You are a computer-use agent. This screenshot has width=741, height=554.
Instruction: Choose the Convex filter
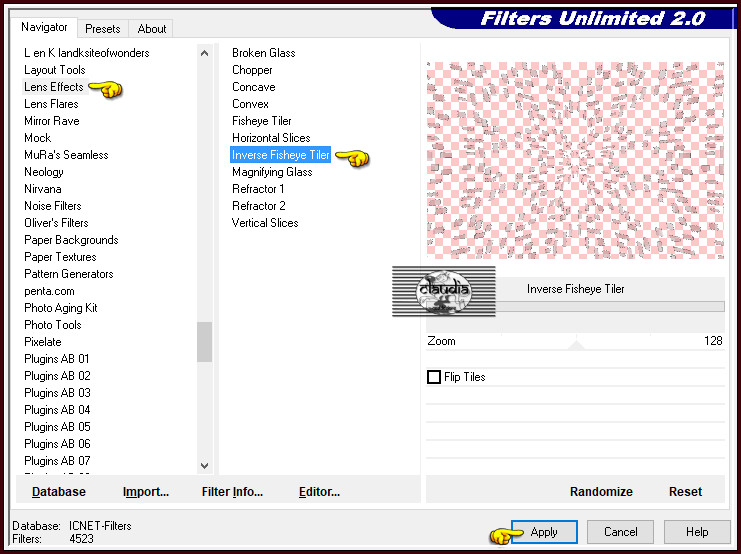click(x=250, y=104)
